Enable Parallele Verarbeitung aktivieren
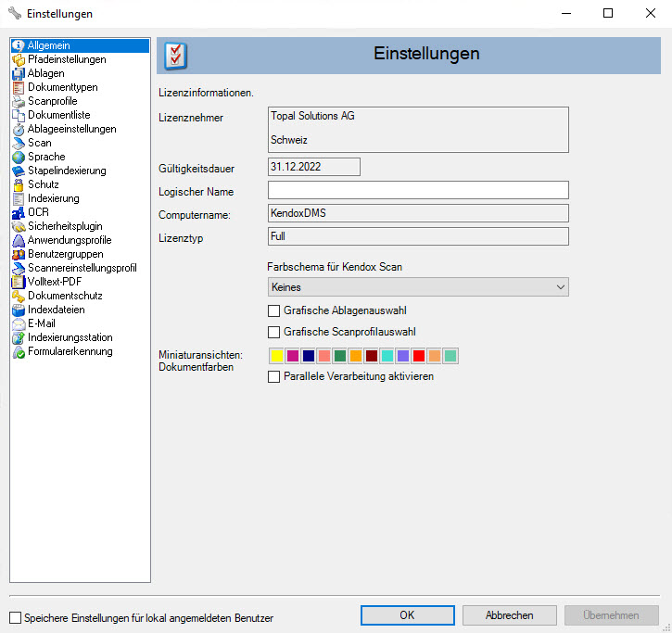 (x=273, y=377)
